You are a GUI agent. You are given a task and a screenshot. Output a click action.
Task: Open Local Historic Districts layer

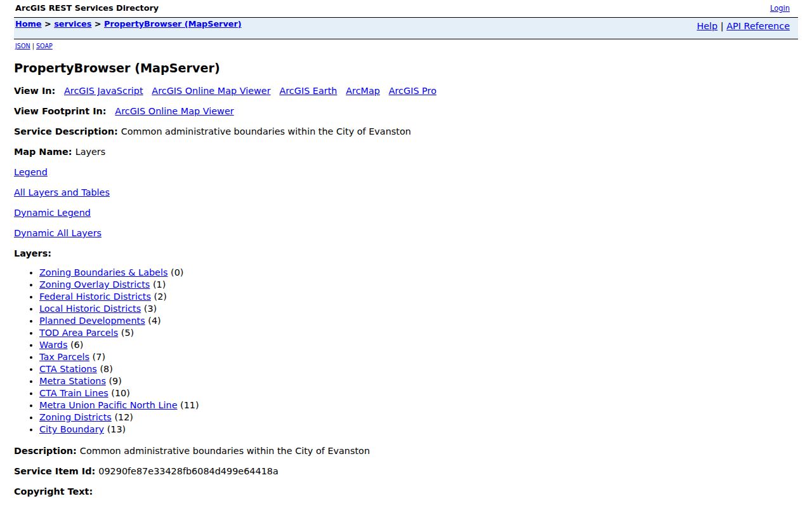pyautogui.click(x=90, y=309)
